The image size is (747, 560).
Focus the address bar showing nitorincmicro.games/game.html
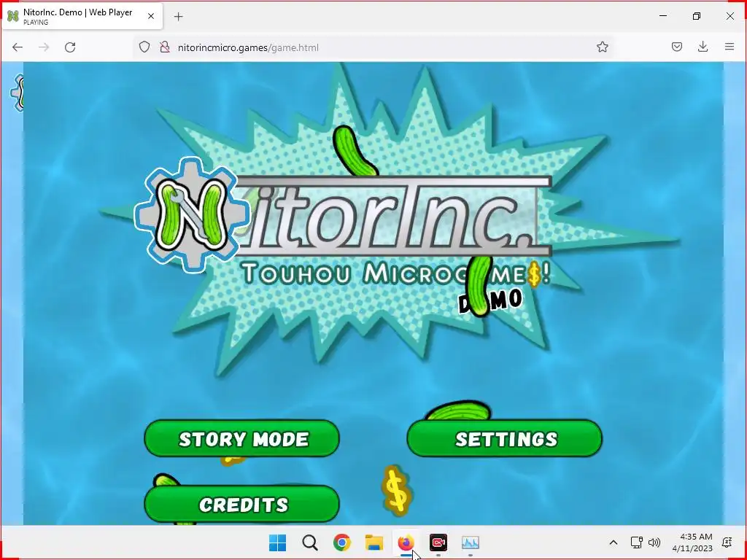point(373,47)
